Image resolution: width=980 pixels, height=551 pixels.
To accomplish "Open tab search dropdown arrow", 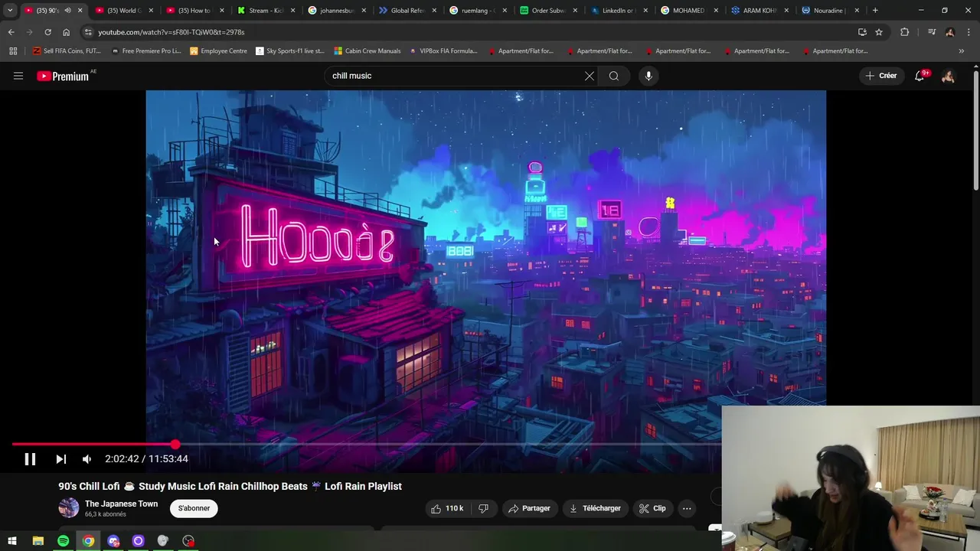I will (10, 10).
